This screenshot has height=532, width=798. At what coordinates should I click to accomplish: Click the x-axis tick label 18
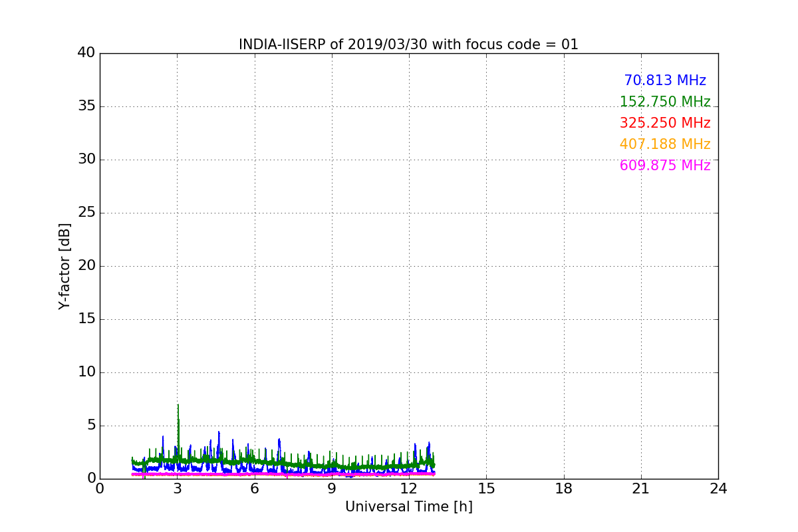coord(564,488)
